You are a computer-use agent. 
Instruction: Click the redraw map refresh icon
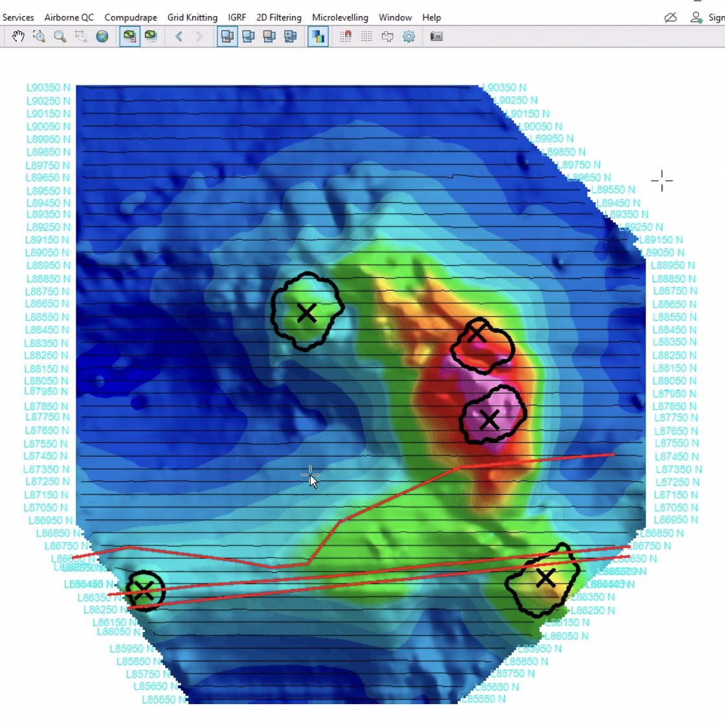tap(151, 36)
